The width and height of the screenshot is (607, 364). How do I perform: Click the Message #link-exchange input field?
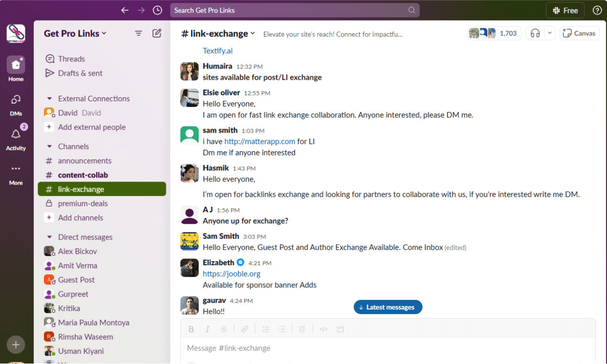(383, 348)
